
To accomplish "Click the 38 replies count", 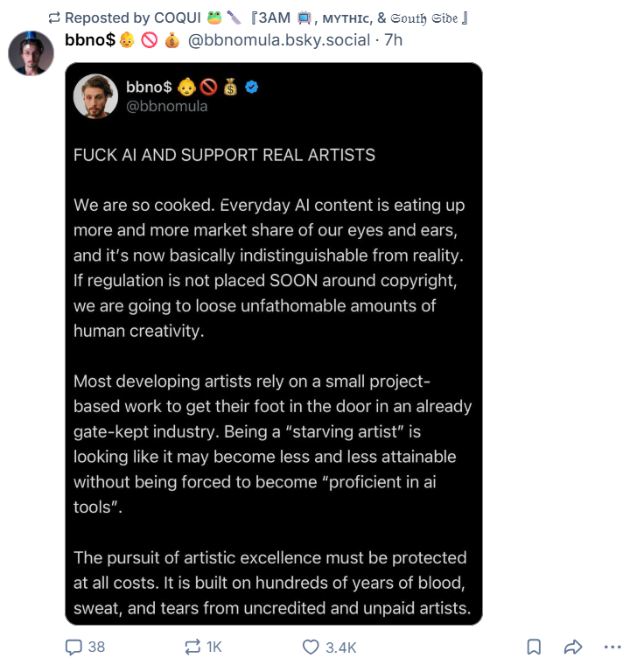I will coord(96,647).
